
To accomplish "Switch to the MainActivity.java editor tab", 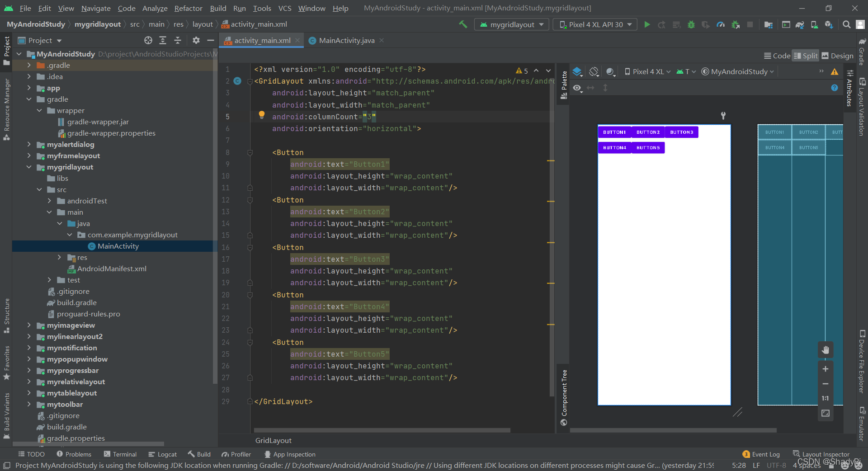I will (346, 40).
